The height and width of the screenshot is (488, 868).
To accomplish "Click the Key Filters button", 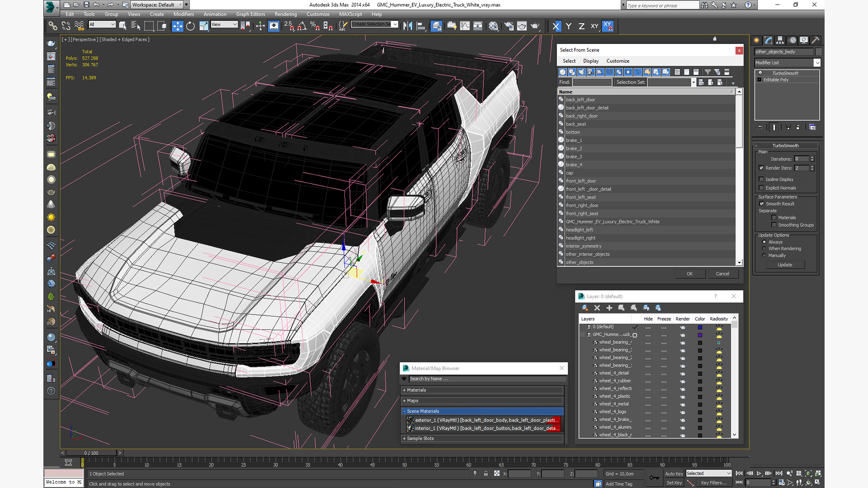I will (x=713, y=483).
